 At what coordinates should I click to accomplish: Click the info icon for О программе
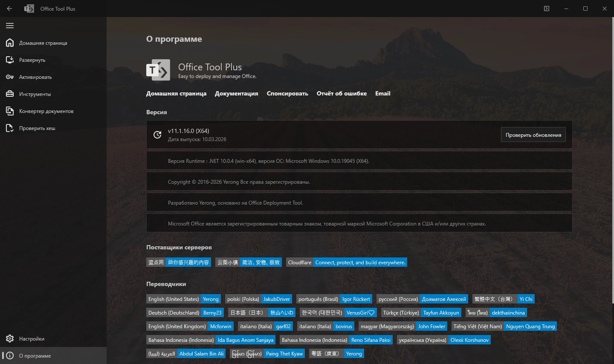(10, 355)
